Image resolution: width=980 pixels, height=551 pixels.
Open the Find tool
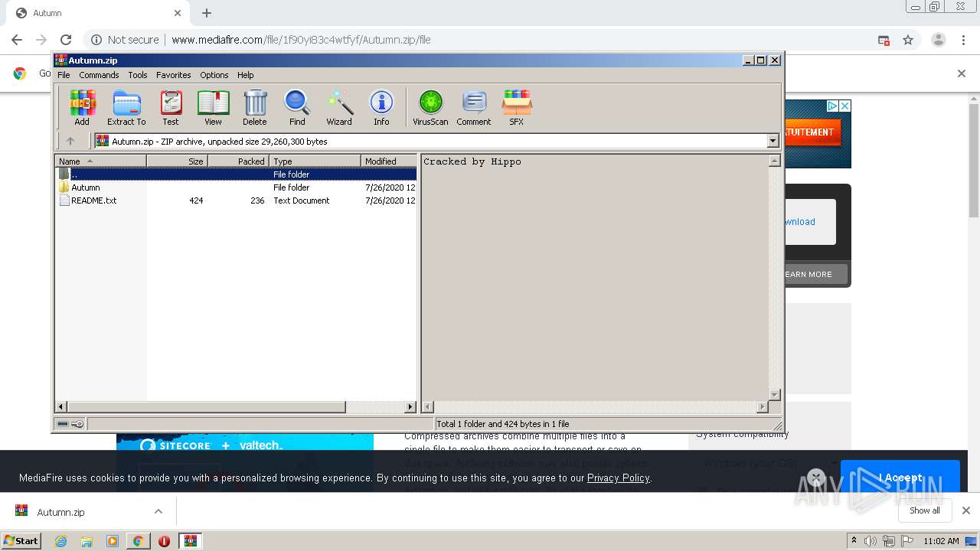[297, 108]
